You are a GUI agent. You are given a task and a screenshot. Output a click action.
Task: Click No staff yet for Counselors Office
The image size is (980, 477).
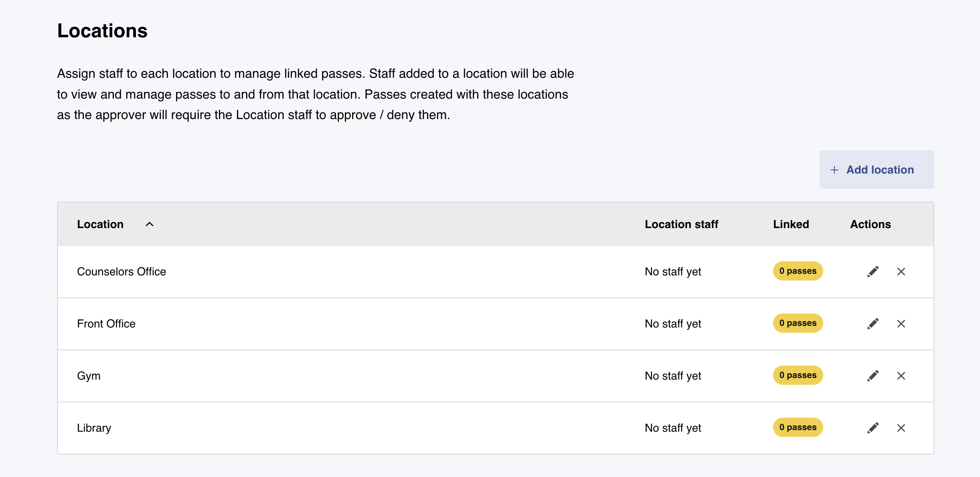[673, 271]
